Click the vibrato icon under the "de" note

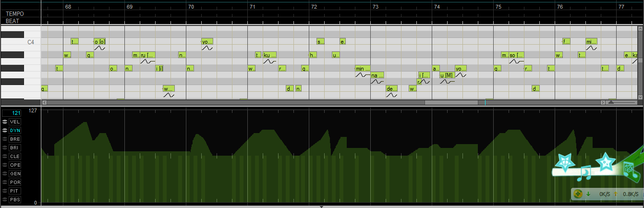click(392, 95)
